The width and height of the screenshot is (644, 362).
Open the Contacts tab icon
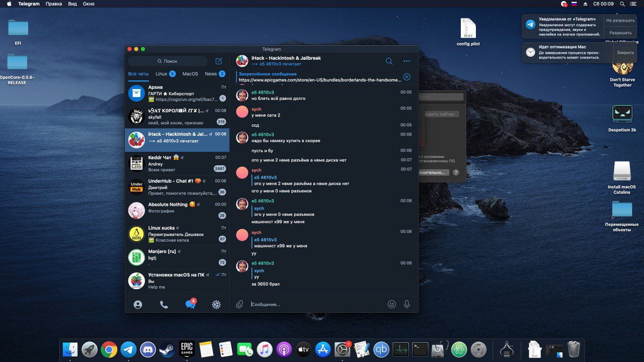[138, 304]
